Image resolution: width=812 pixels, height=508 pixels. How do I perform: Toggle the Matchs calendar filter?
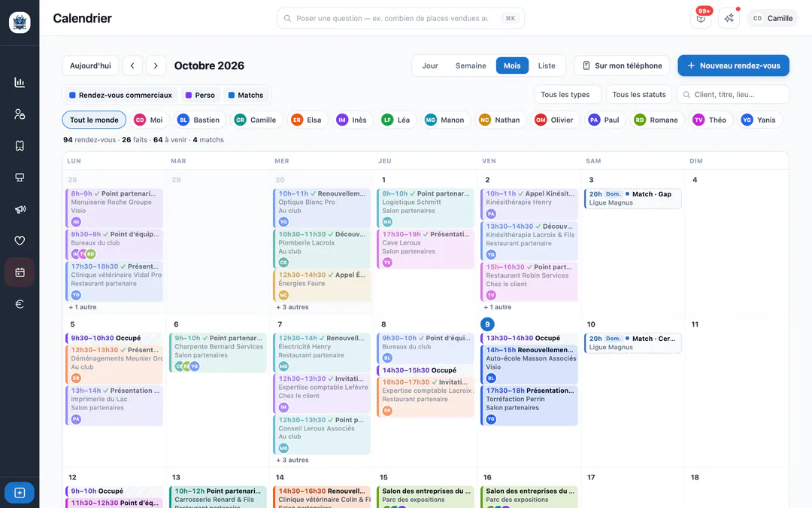click(x=246, y=95)
